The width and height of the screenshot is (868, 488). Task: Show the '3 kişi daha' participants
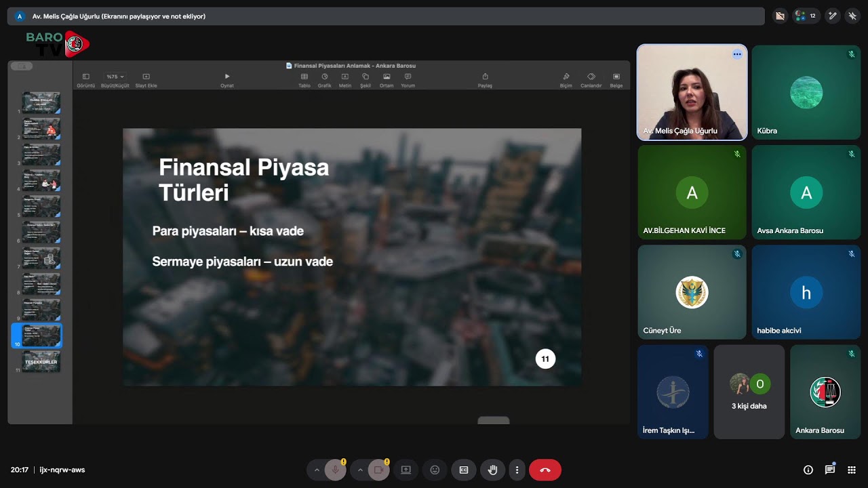tap(749, 392)
